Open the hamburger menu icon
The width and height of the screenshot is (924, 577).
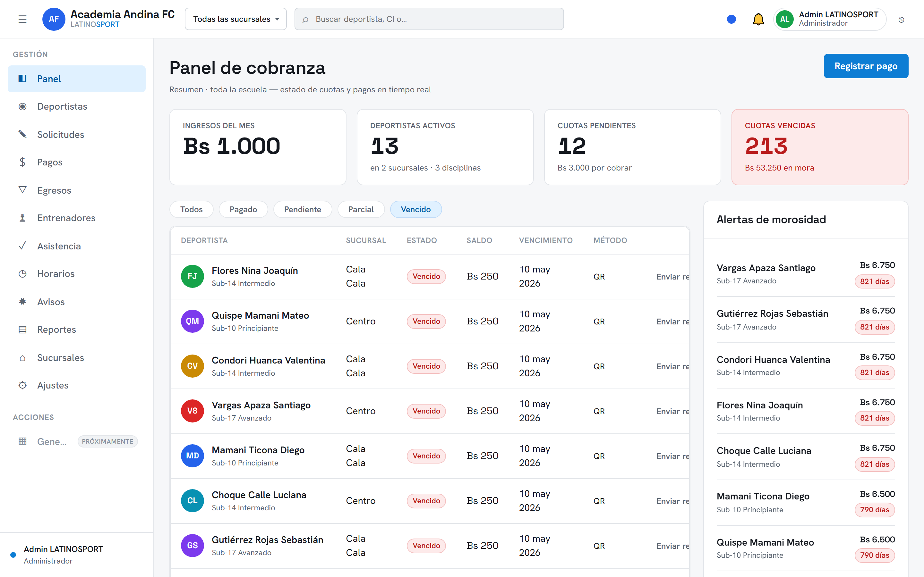22,19
